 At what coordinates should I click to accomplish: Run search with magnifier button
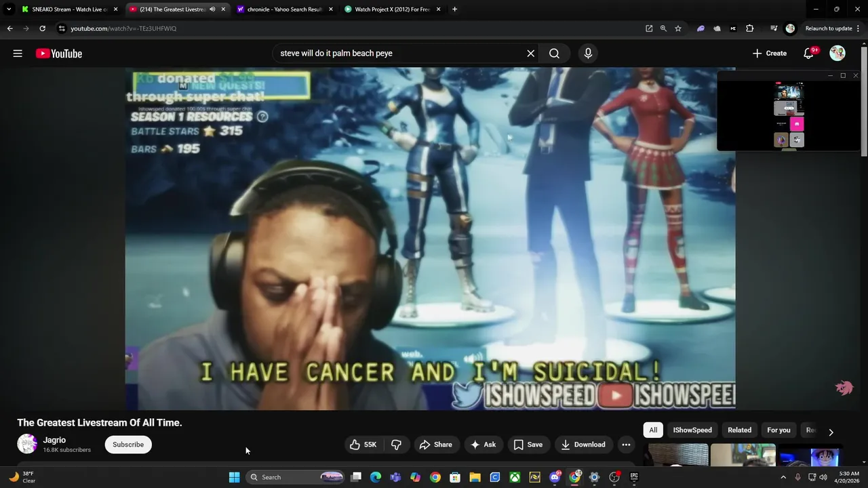pos(555,54)
